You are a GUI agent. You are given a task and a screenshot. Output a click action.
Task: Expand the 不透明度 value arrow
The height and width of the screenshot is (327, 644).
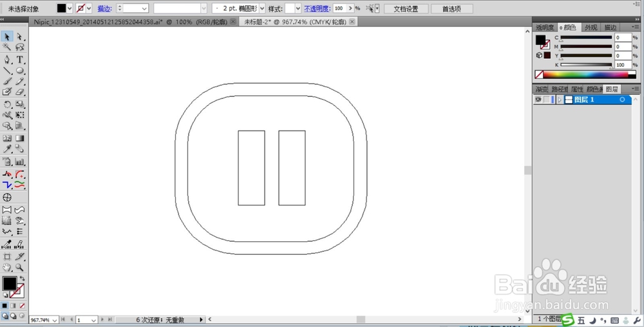tap(350, 8)
